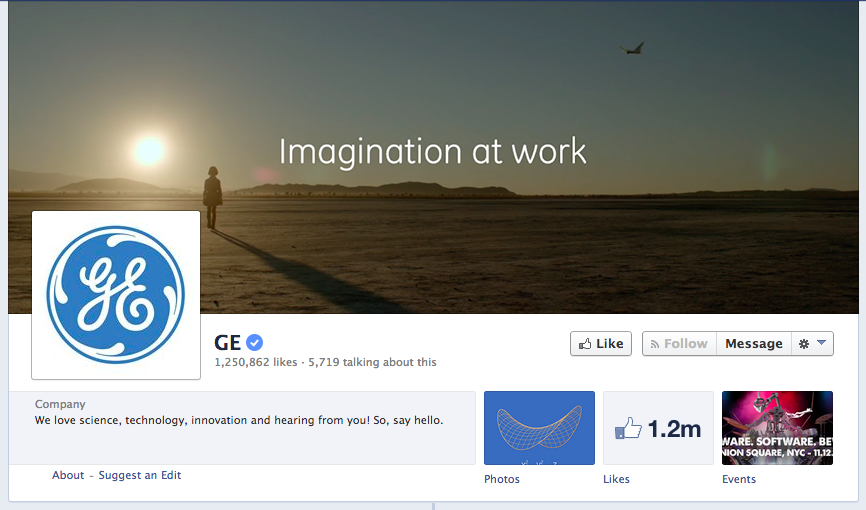Click the RSS feed icon on Follow
The image size is (866, 510).
click(655, 344)
